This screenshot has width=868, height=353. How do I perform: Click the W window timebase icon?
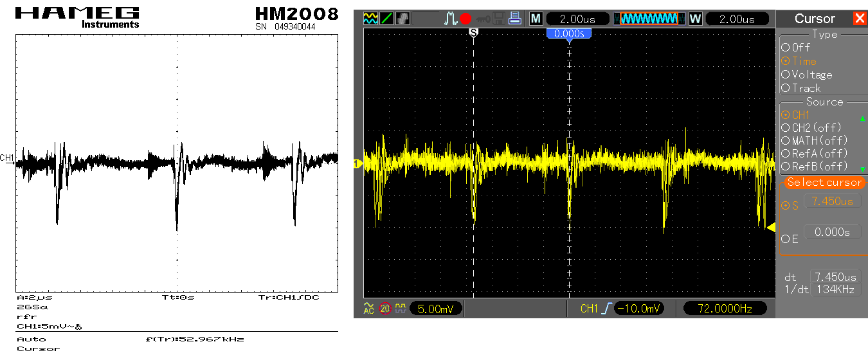pos(695,19)
